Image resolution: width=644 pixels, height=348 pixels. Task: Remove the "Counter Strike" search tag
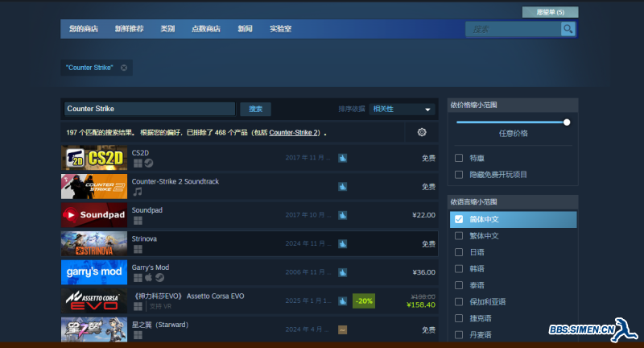pos(124,68)
